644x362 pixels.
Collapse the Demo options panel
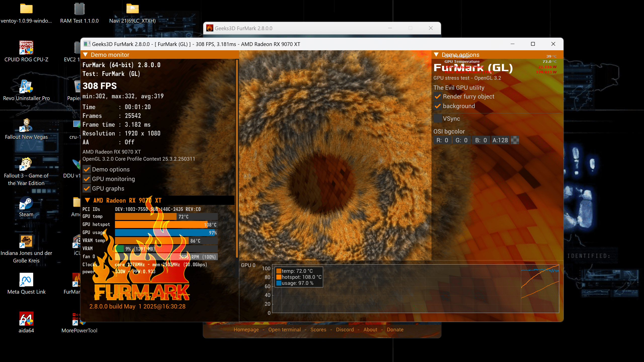pos(436,55)
